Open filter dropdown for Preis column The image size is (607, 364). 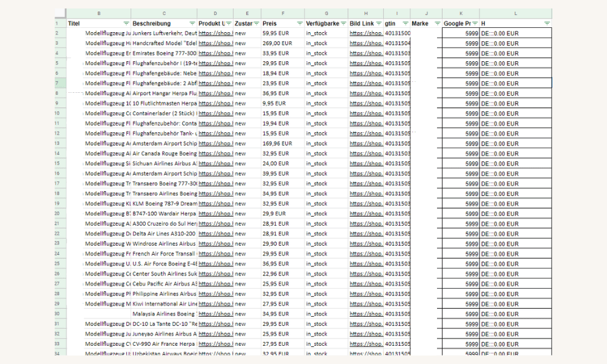[x=300, y=23]
